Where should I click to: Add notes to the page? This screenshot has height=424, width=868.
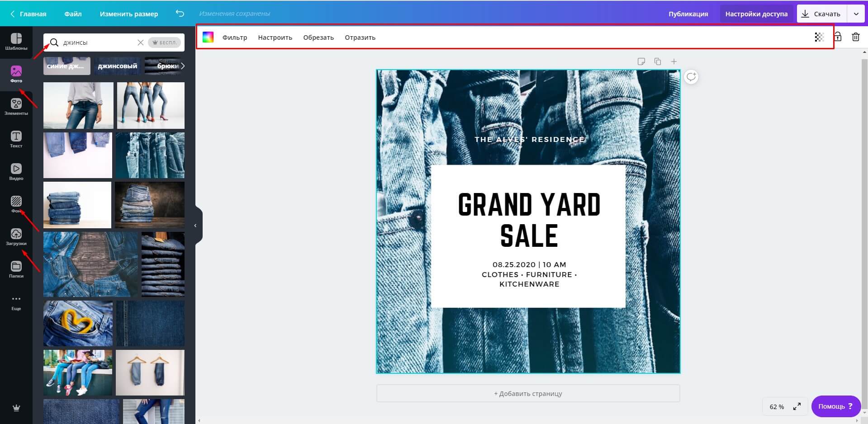(641, 61)
